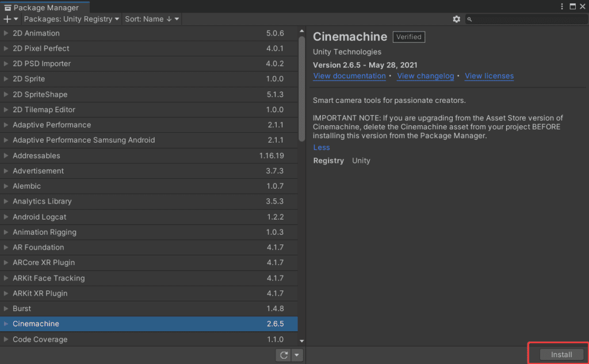
Task: Expand the 2D Pixel Perfect arrow
Action: point(6,48)
